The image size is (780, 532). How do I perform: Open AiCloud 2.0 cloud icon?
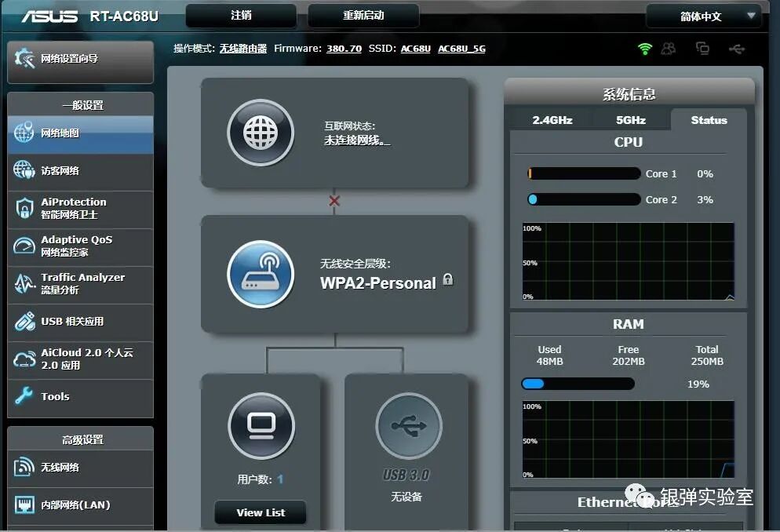point(24,359)
